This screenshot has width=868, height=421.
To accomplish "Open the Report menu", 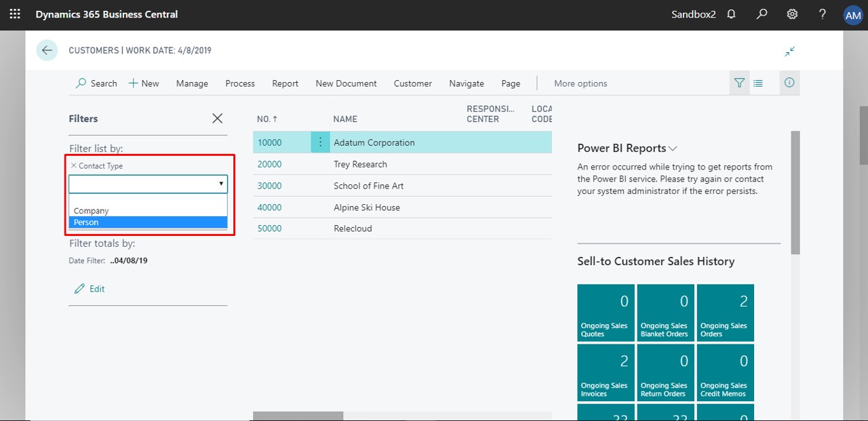I will tap(285, 83).
